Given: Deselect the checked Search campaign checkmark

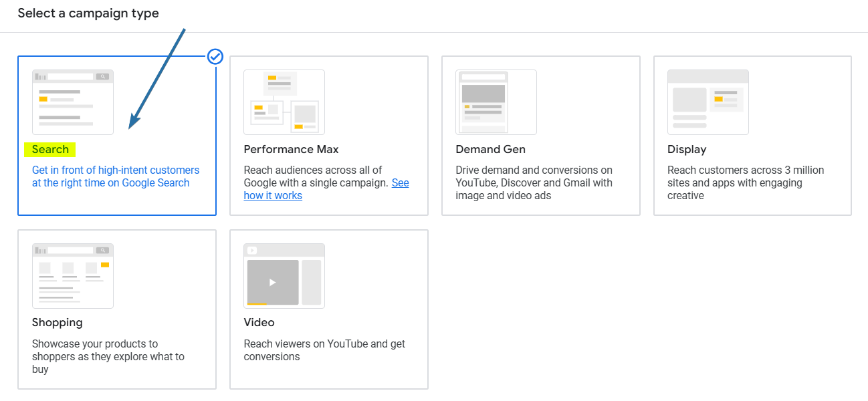Looking at the screenshot, I should (x=214, y=57).
